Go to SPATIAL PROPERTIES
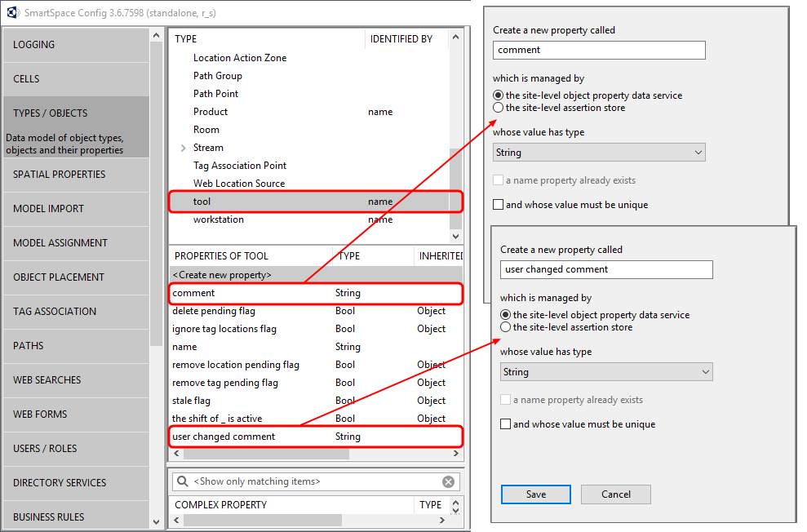Viewport: 807px width, 532px height. [76, 175]
